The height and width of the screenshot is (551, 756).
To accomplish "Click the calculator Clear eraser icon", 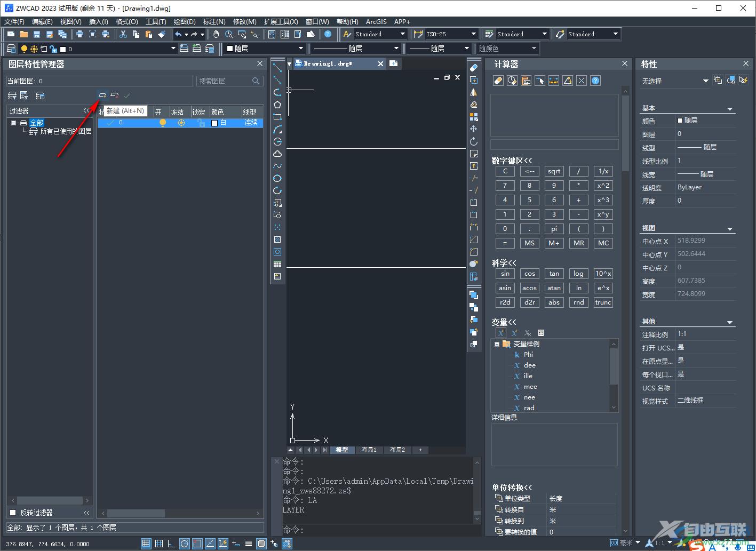I will (x=498, y=81).
